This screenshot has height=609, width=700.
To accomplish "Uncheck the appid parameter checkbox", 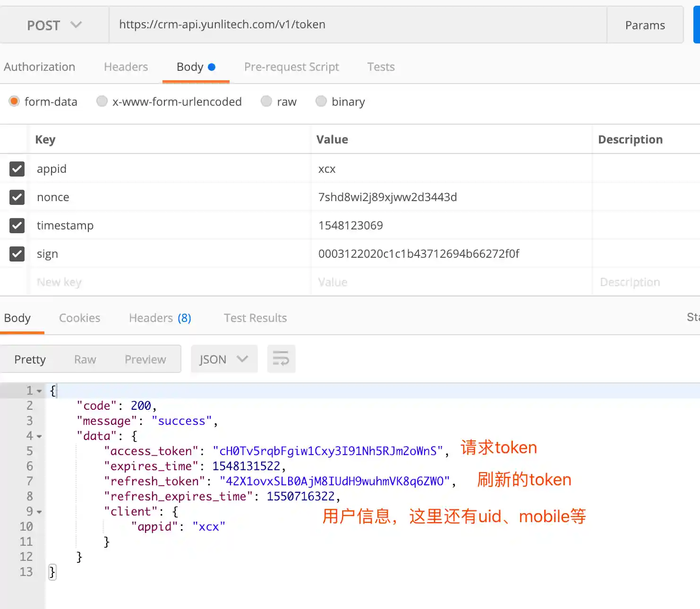I will coord(17,169).
